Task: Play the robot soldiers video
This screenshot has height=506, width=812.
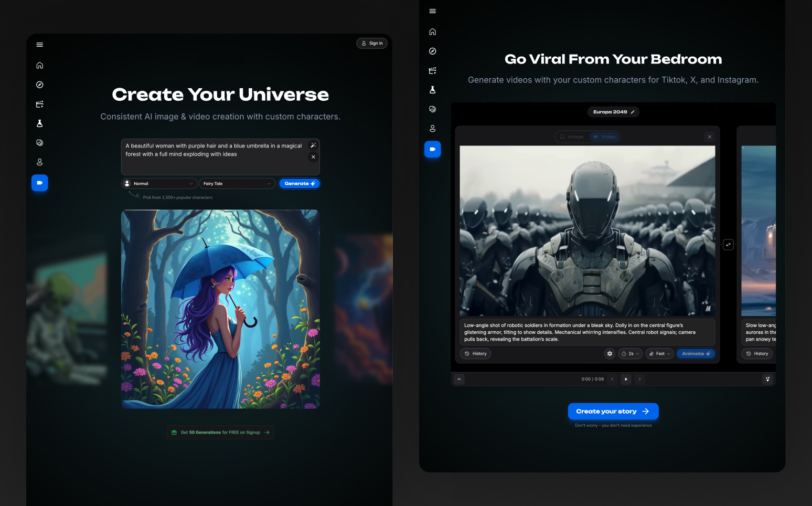Action: (626, 379)
